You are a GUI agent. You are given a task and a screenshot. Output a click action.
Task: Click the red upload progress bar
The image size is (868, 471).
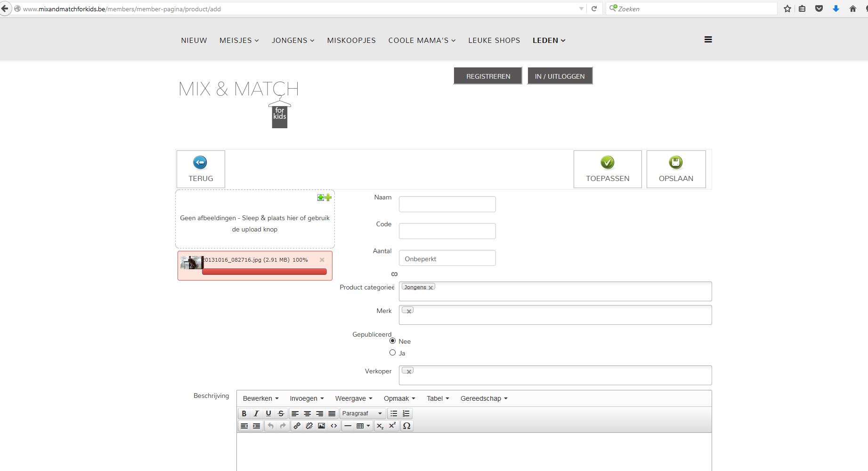pos(264,272)
